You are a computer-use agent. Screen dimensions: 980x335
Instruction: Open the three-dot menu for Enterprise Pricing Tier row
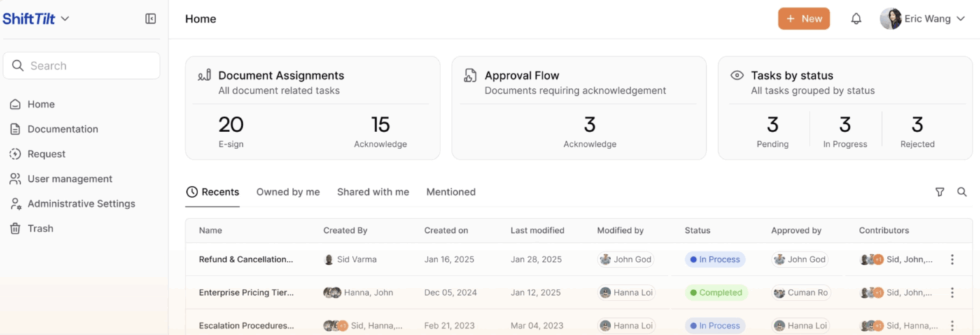[x=952, y=292]
